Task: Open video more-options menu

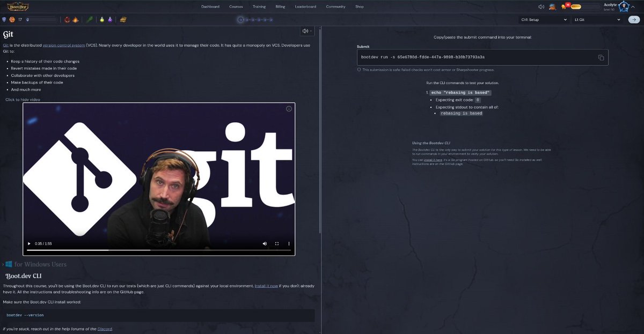Action: [289, 243]
